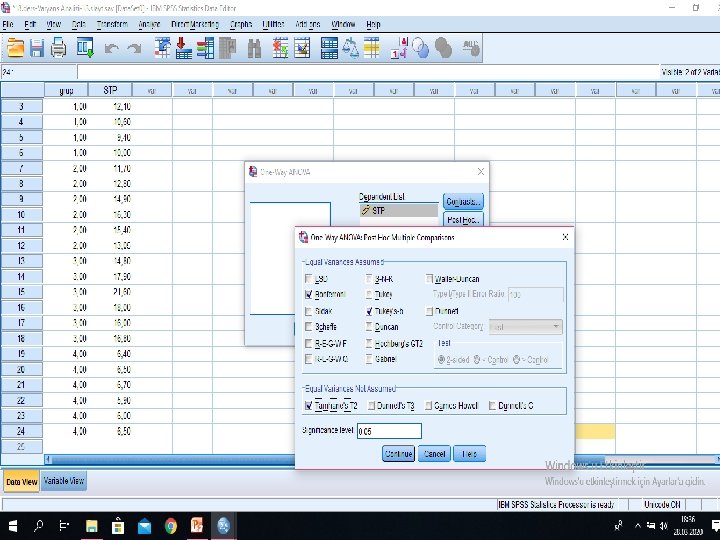Go to variable toolbar icon
720x540 pixels.
pyautogui.click(x=184, y=48)
